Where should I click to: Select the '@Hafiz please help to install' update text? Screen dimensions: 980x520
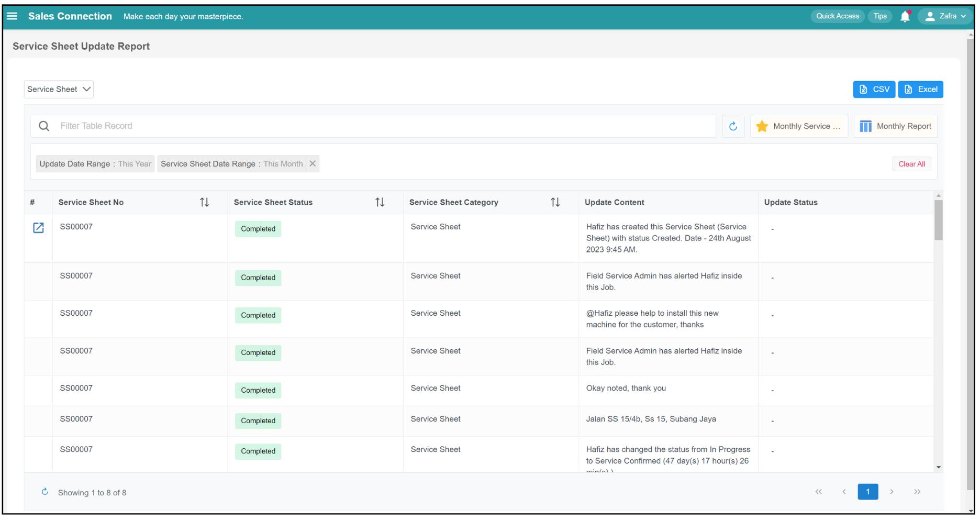click(x=652, y=319)
